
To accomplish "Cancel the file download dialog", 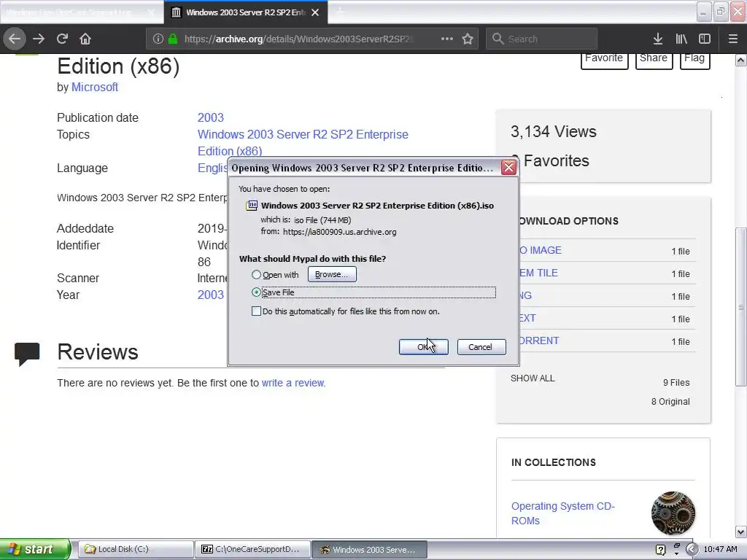I will pos(481,347).
